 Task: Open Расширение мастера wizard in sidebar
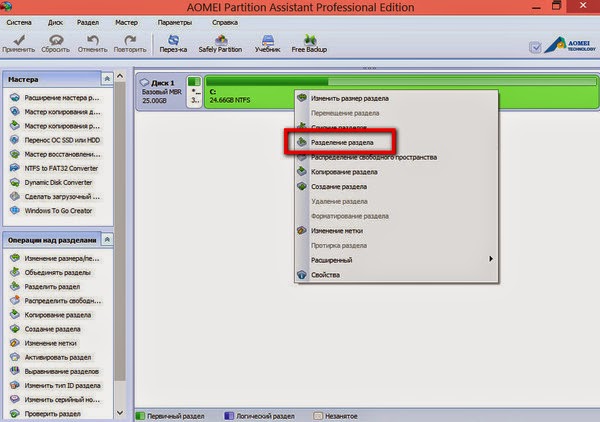56,98
